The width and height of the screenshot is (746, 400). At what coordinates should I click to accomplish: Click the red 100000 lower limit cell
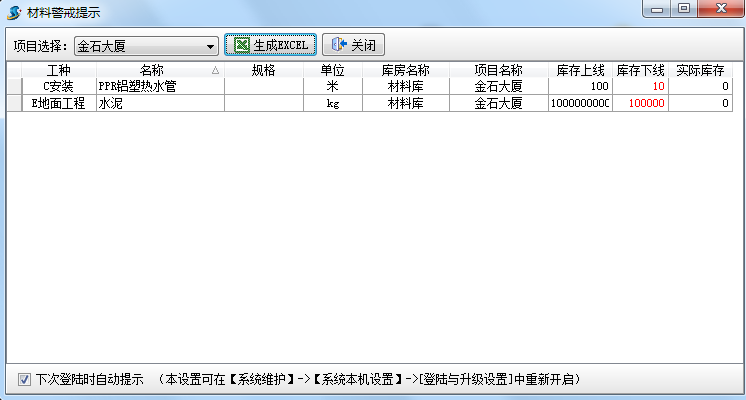pos(640,103)
